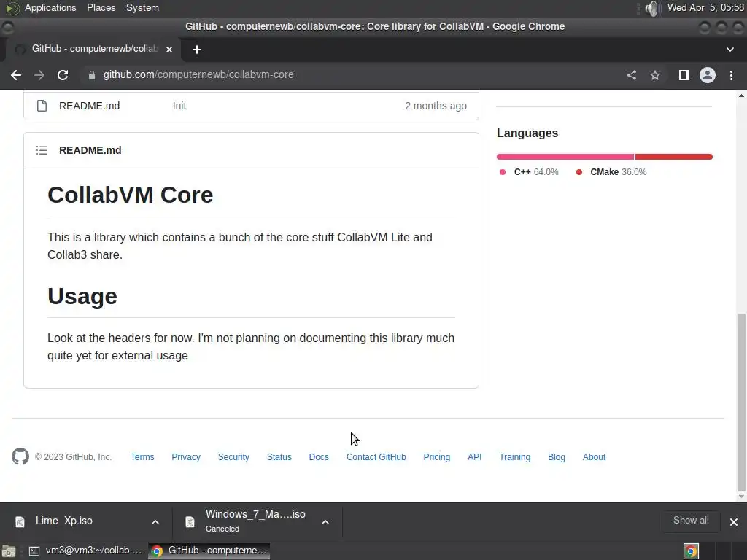Open the tab search chevron

(x=730, y=50)
